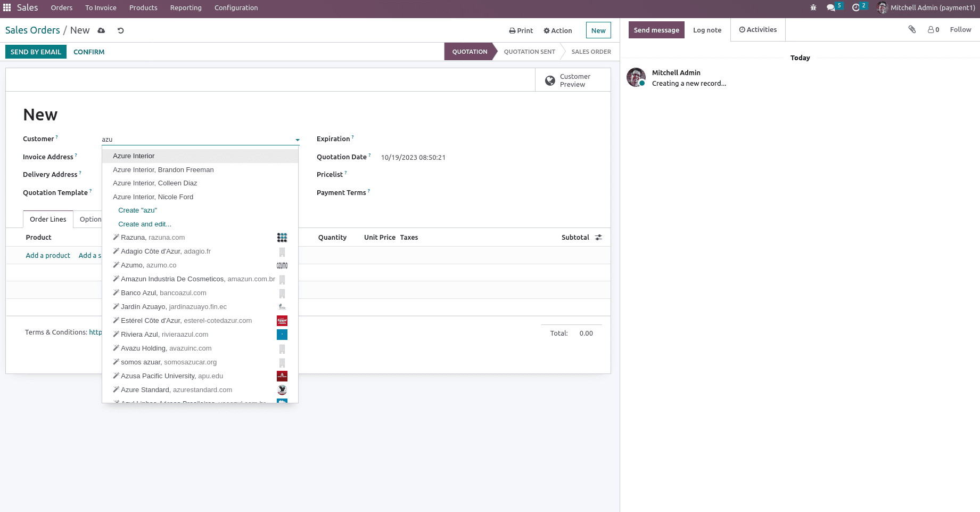
Task: Click the Adagio Côte d'Azur placeholder building icon
Action: (282, 252)
